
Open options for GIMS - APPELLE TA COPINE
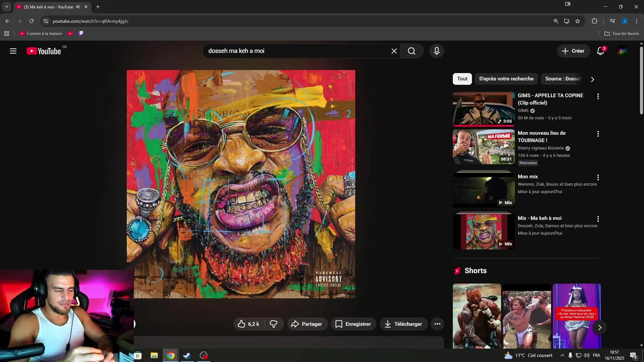click(598, 96)
